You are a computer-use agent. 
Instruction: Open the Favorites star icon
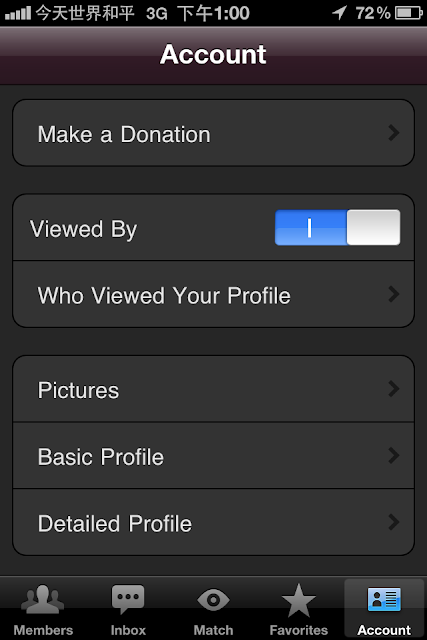[298, 600]
